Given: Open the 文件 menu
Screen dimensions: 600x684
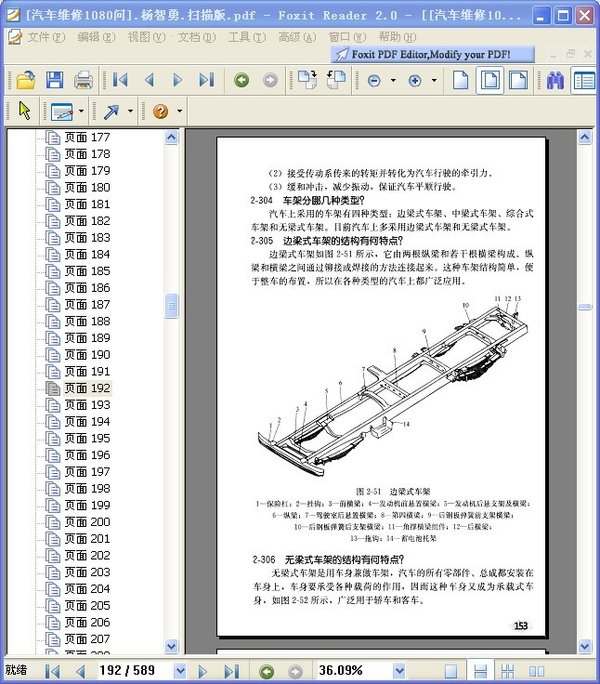Looking at the screenshot, I should click(45, 37).
